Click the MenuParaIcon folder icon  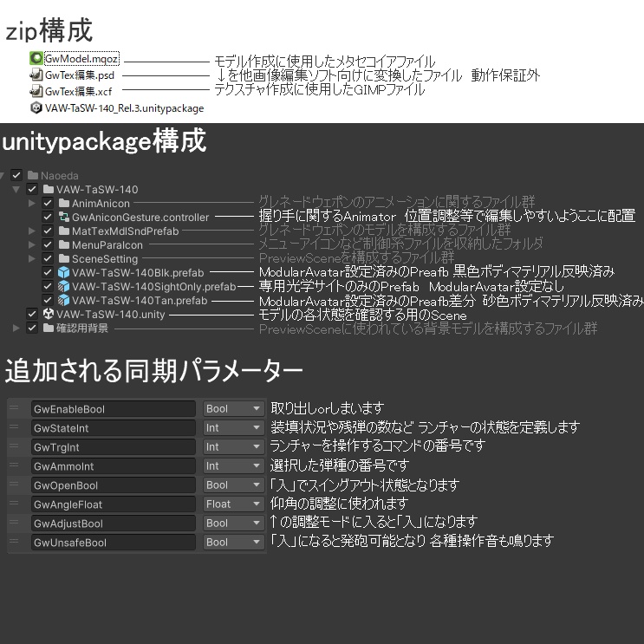[64, 244]
